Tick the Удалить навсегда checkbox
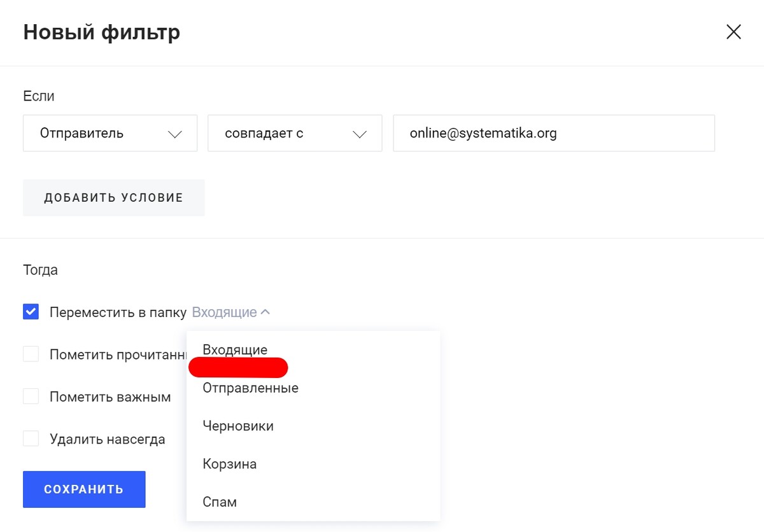The height and width of the screenshot is (532, 764). [31, 439]
